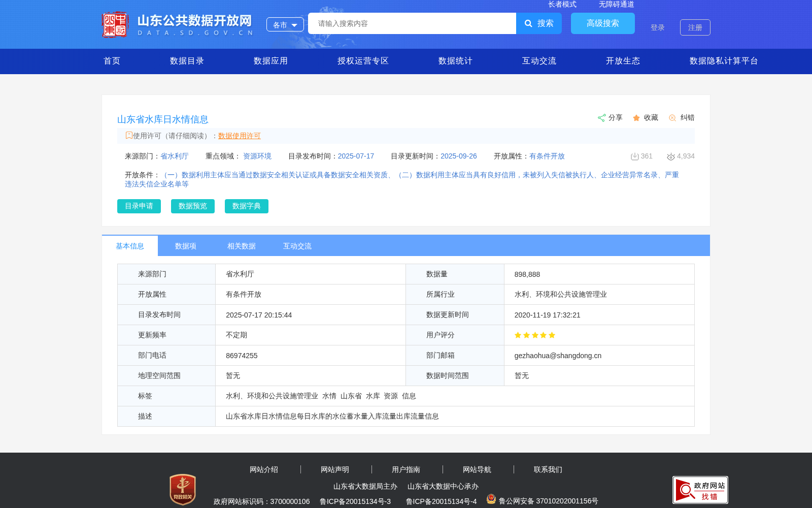Click the 2025-07-17 20:15:44 publish time
812x508 pixels.
point(259,315)
